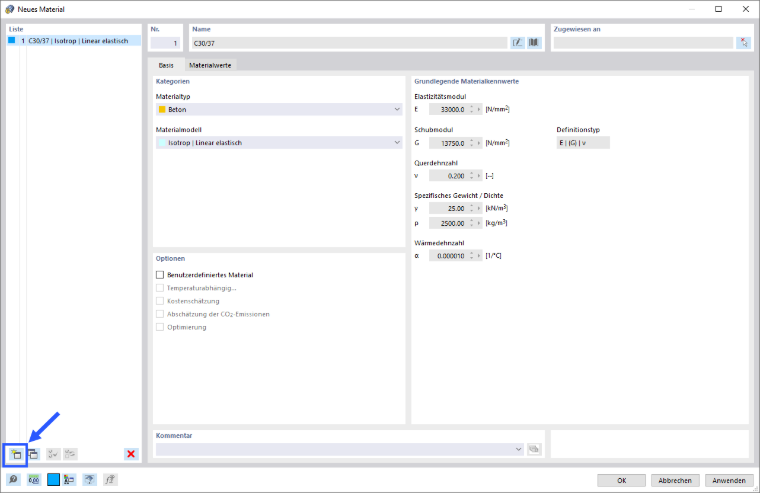Open arrow menu beside Schubmodul value
The width and height of the screenshot is (760, 493).
tap(479, 143)
